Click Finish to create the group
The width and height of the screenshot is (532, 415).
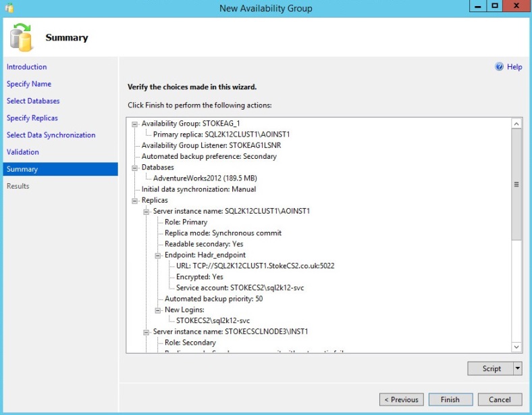pos(450,399)
